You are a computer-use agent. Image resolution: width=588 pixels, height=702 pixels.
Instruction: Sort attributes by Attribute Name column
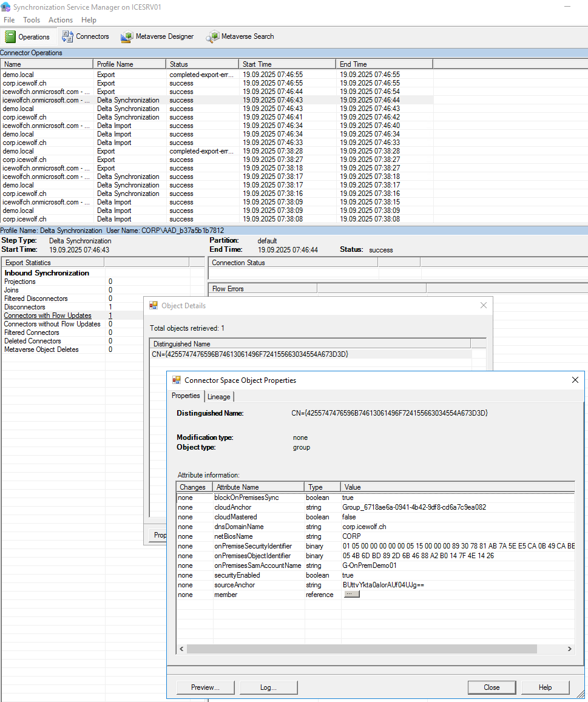[x=258, y=487]
